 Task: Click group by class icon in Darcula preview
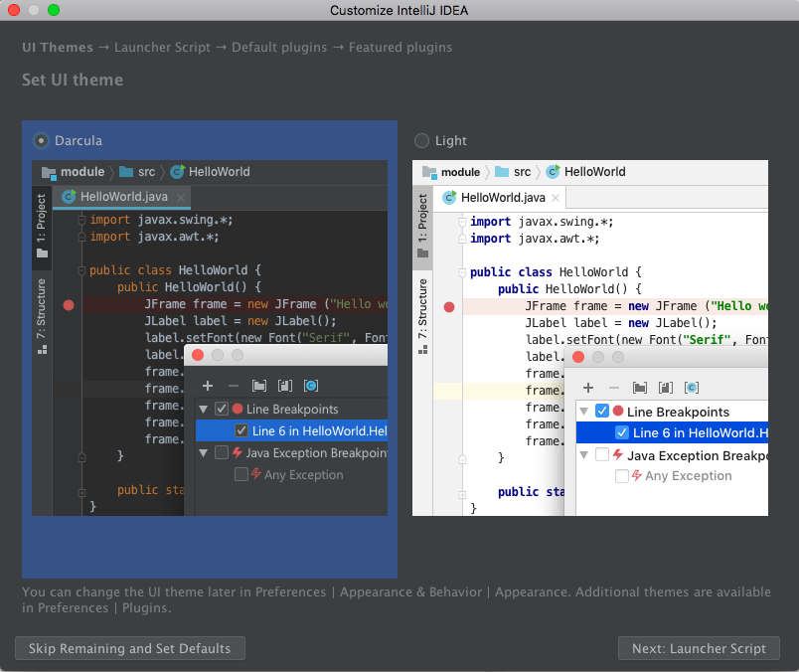(x=311, y=386)
